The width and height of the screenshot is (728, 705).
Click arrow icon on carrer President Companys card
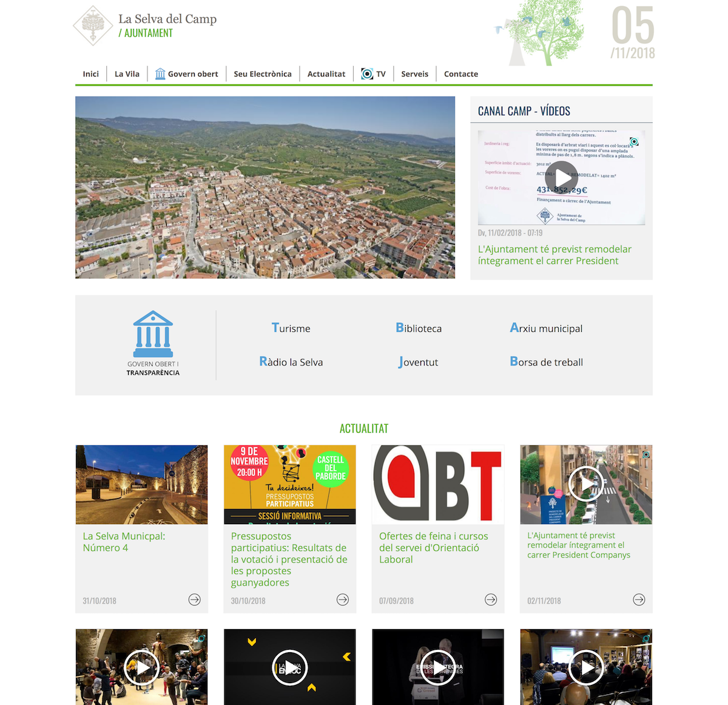click(x=639, y=599)
